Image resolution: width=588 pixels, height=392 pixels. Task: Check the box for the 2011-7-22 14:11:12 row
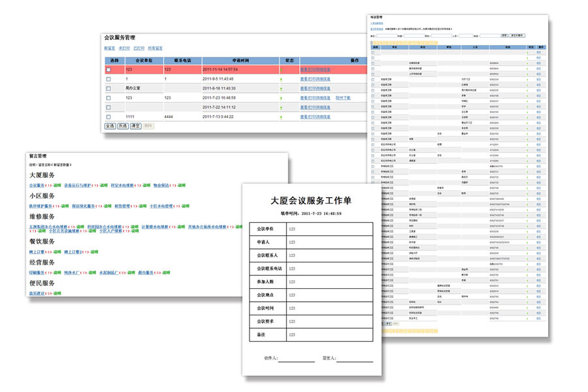108,107
